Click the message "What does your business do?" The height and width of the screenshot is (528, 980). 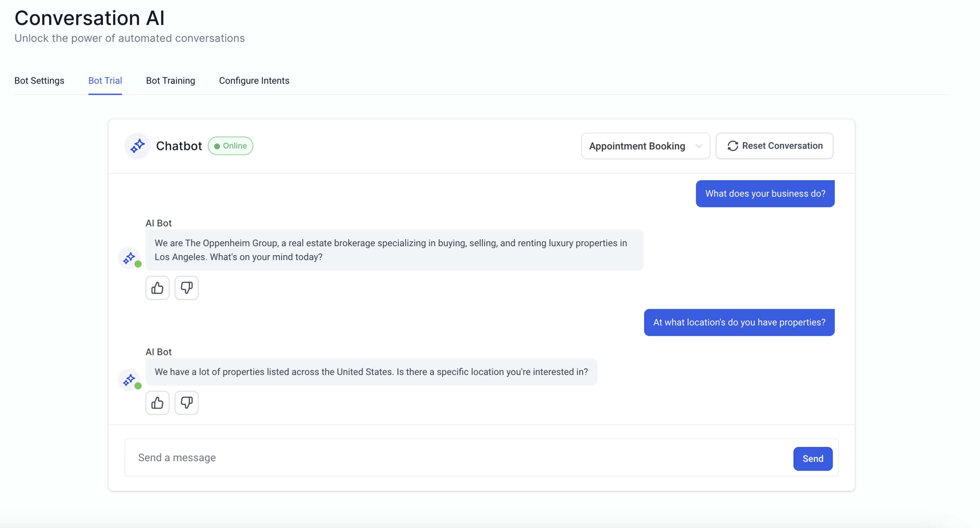[765, 194]
